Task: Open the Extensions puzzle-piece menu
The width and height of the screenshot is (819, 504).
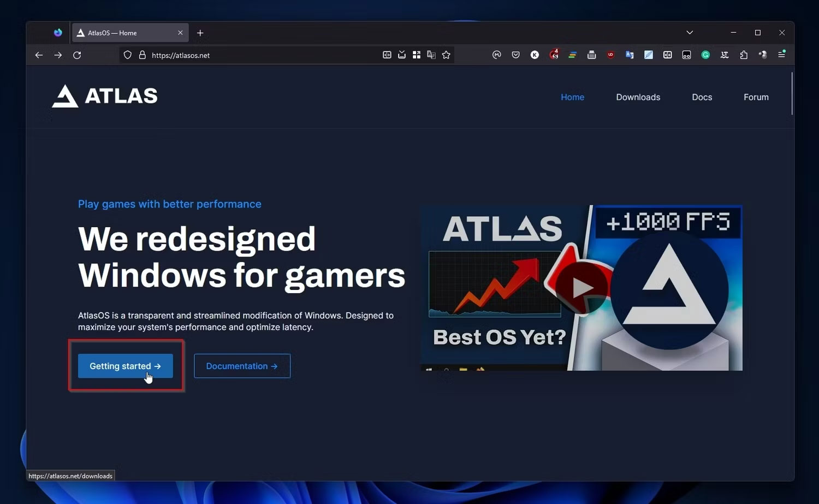Action: click(x=744, y=55)
